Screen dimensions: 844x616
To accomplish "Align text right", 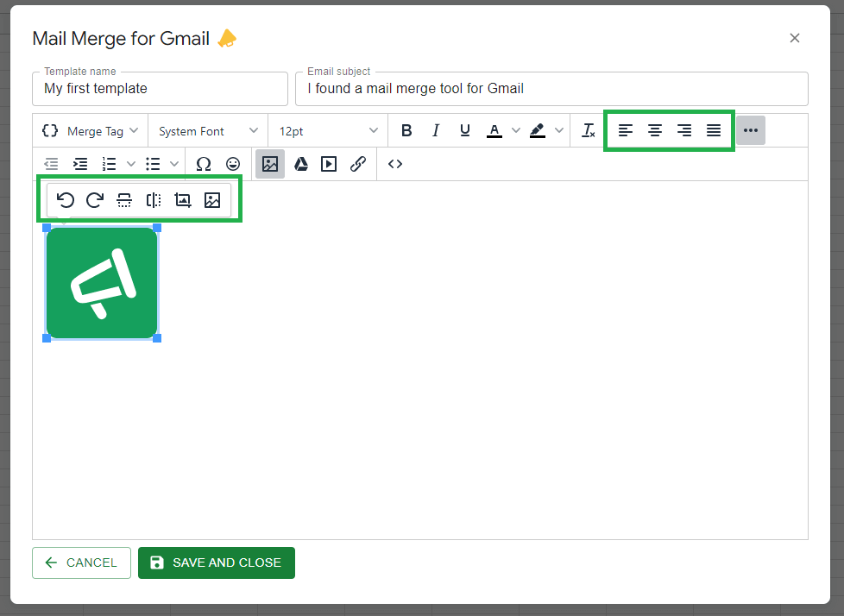I will [684, 130].
